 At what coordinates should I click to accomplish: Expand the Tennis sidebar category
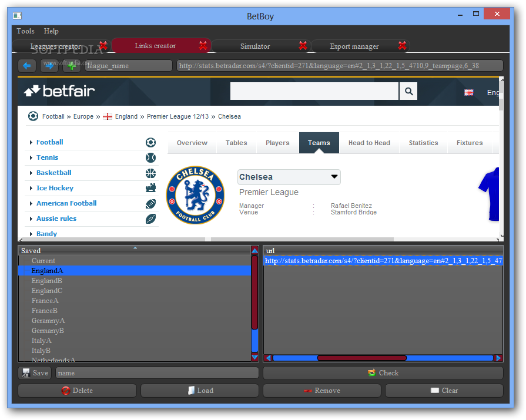pyautogui.click(x=31, y=157)
